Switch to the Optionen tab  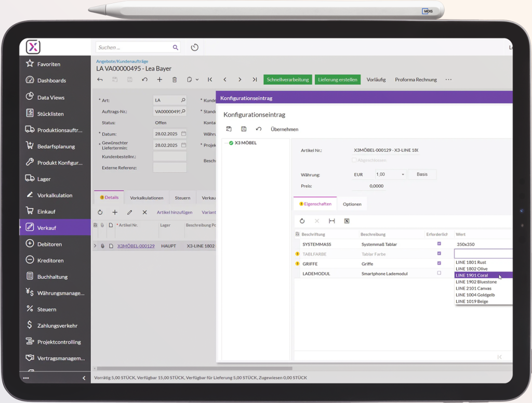pyautogui.click(x=352, y=204)
